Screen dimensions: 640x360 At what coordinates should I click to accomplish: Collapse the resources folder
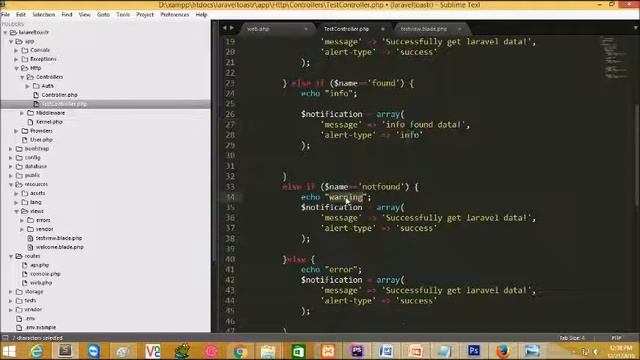pyautogui.click(x=11, y=184)
